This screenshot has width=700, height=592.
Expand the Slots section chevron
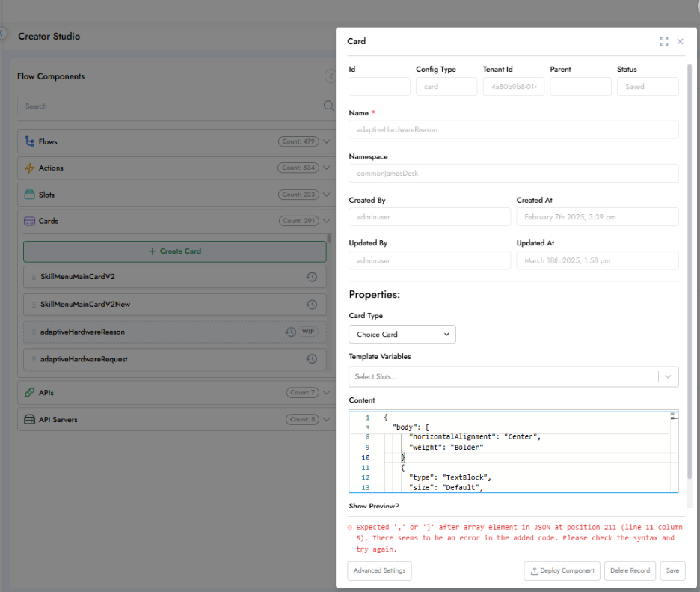coord(326,195)
